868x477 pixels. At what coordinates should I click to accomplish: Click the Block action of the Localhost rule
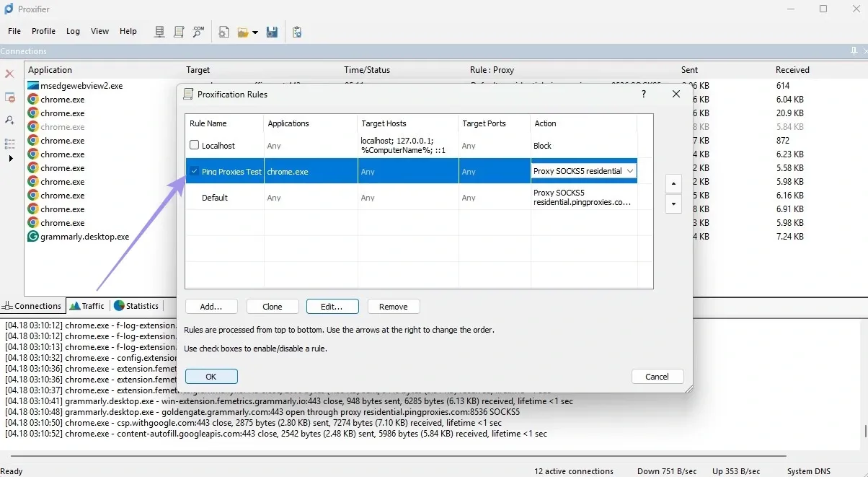coord(542,146)
